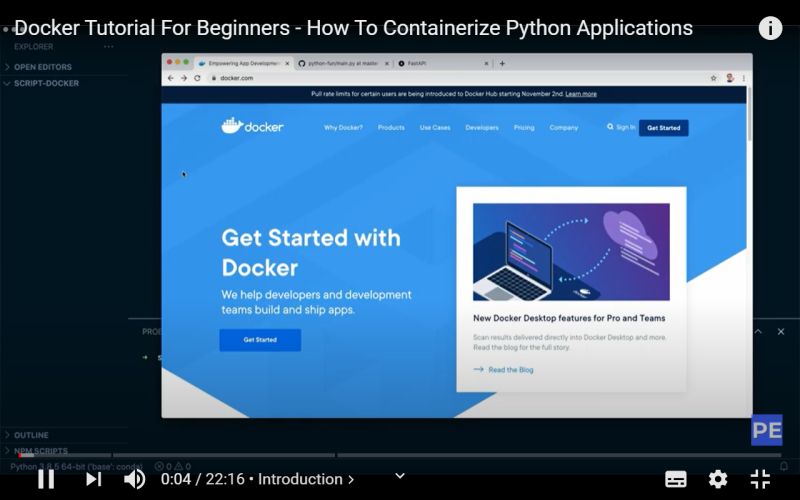
Task: Pause the video playback
Action: [x=46, y=479]
